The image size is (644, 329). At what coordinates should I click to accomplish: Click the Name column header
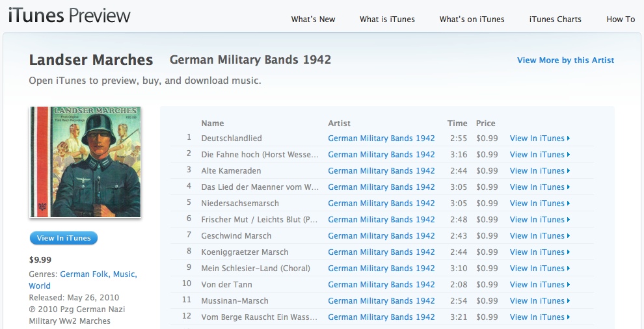213,124
